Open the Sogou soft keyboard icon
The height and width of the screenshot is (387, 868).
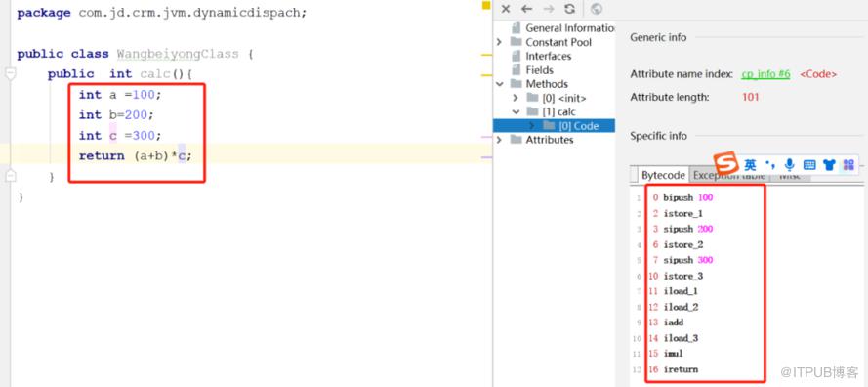[808, 164]
